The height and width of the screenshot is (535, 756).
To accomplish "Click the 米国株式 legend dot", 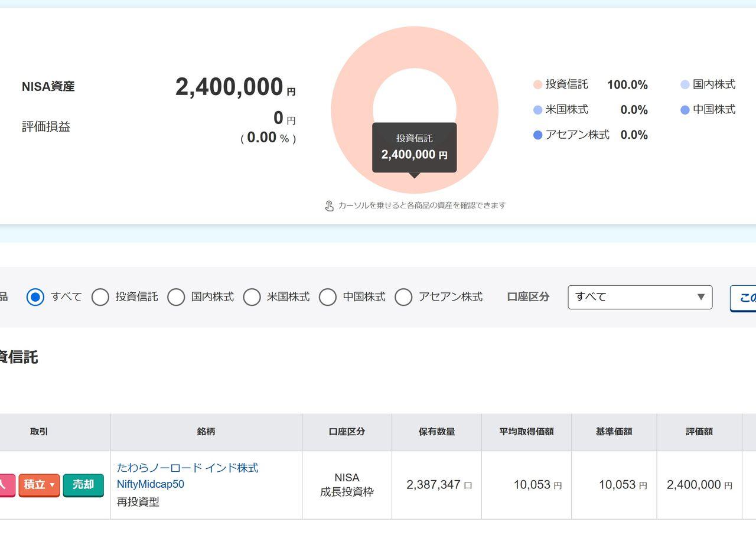I will 537,110.
